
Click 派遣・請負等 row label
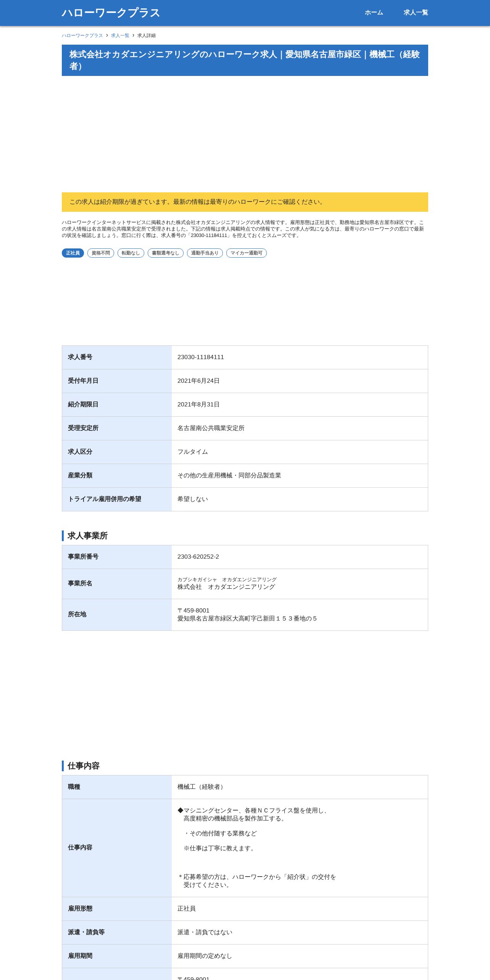(x=86, y=932)
